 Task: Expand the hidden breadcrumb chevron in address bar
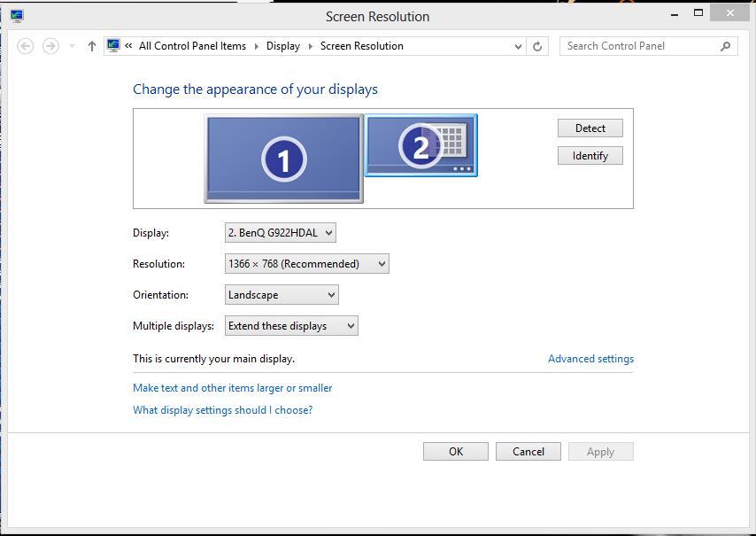coord(128,46)
